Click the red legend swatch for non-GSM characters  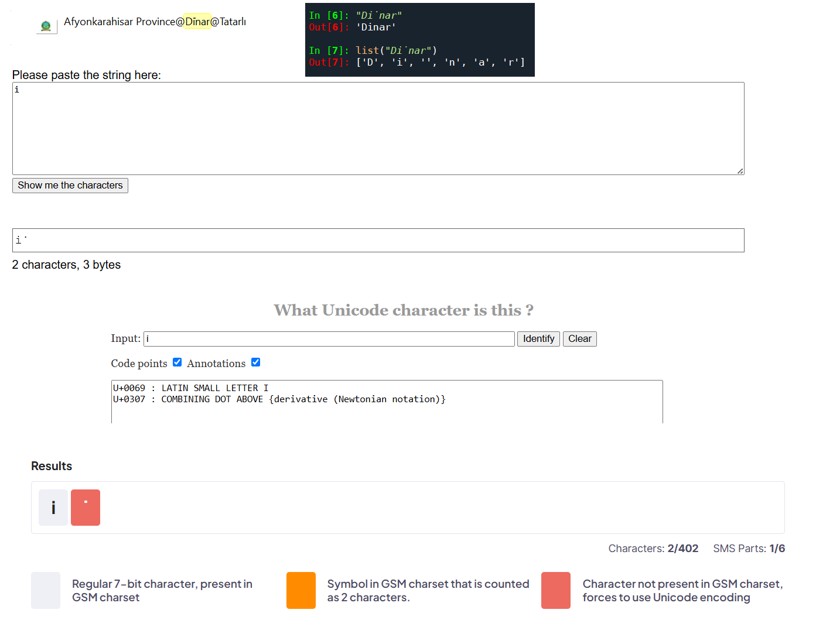coord(556,590)
